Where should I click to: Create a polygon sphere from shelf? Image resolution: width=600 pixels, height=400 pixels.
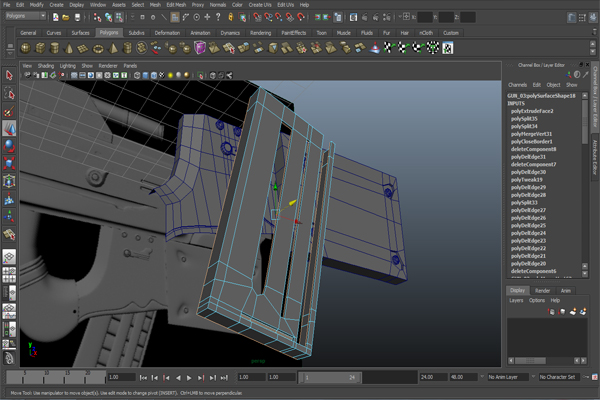click(x=26, y=48)
